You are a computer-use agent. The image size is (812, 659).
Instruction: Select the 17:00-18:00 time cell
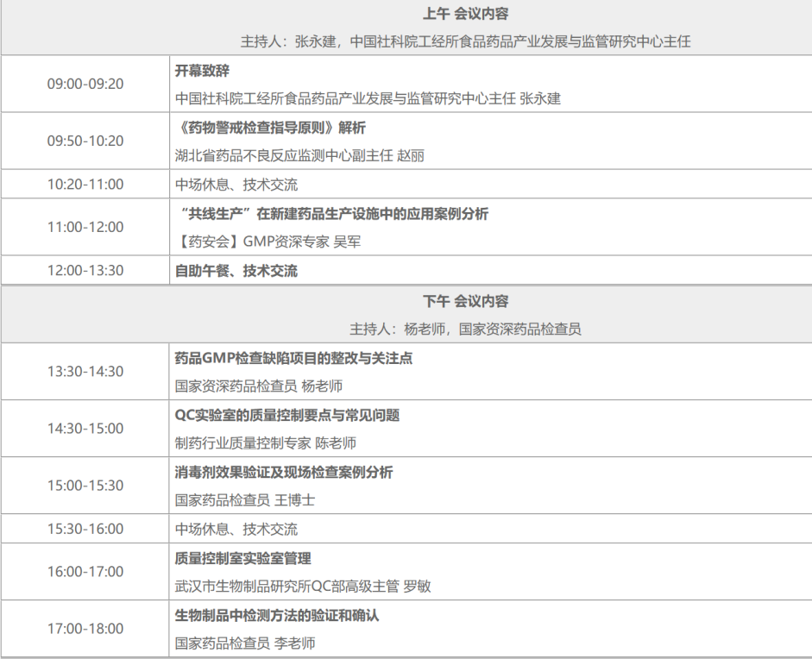[x=85, y=629]
